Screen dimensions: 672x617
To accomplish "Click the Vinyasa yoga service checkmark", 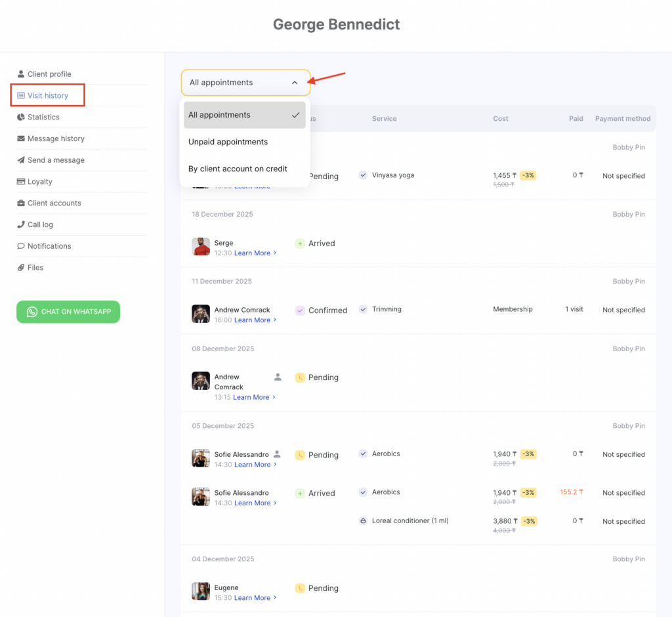I will coord(363,175).
